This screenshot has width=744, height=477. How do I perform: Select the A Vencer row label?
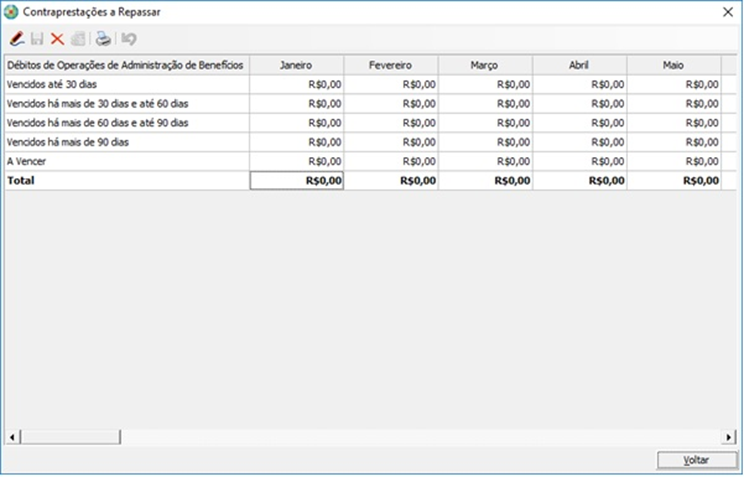coord(27,161)
